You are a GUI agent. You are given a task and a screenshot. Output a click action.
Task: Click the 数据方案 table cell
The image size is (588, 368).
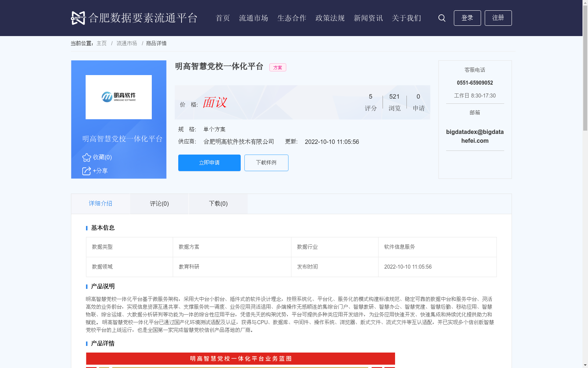click(232, 247)
